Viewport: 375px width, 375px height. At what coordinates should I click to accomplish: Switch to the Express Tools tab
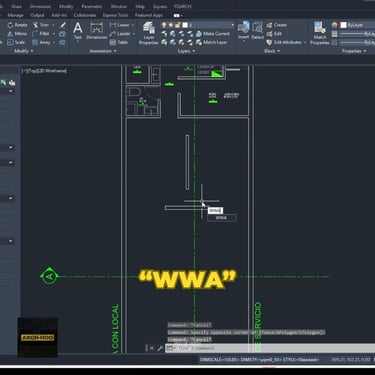pyautogui.click(x=115, y=15)
